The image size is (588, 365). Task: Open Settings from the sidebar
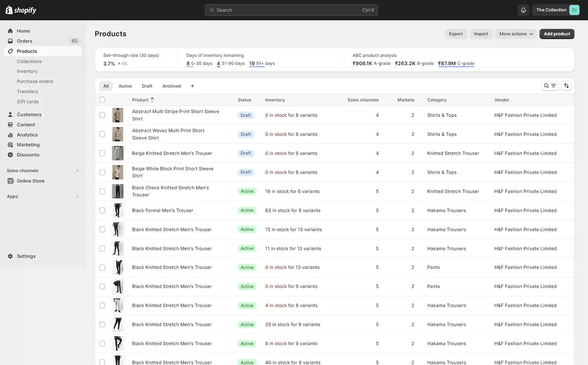point(26,256)
